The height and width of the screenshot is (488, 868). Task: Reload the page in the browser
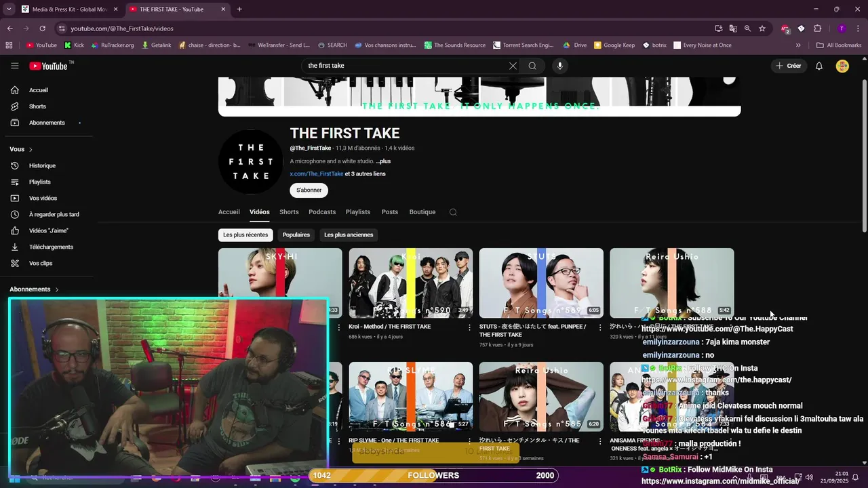[42, 28]
